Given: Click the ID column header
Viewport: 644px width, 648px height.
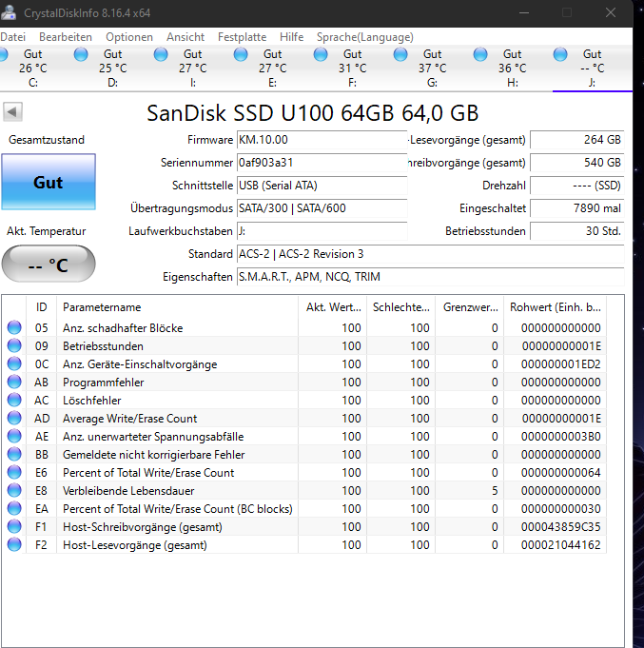Looking at the screenshot, I should point(41,307).
